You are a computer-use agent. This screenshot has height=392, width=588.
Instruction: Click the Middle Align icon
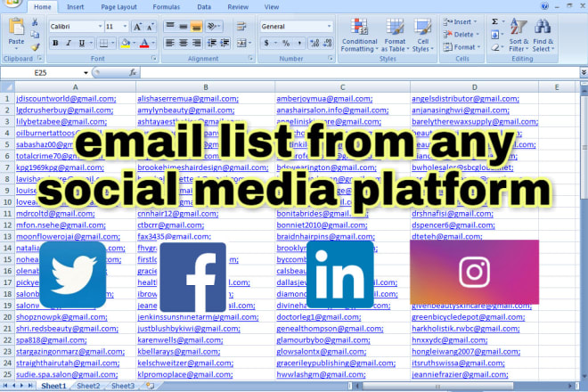click(183, 26)
